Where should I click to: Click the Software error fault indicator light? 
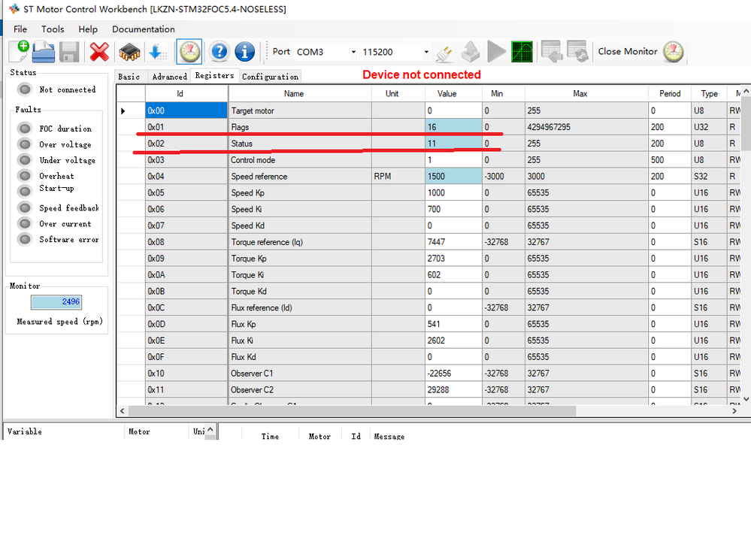coord(24,239)
